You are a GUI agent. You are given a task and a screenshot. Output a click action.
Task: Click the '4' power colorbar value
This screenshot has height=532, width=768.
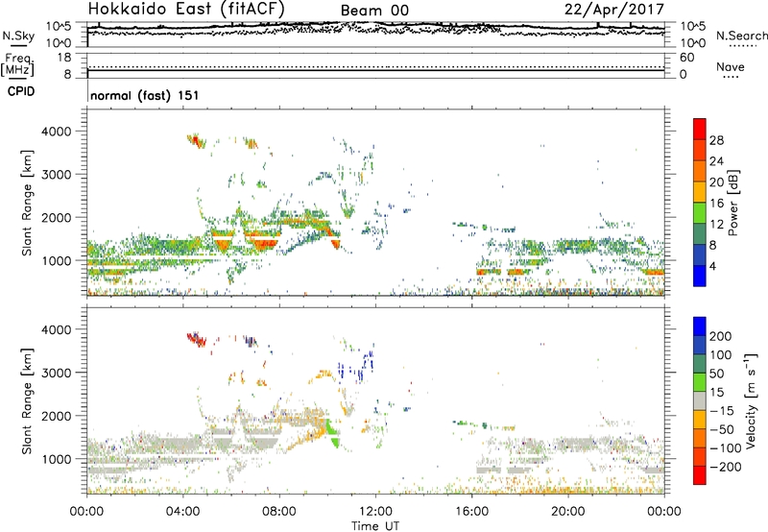712,266
